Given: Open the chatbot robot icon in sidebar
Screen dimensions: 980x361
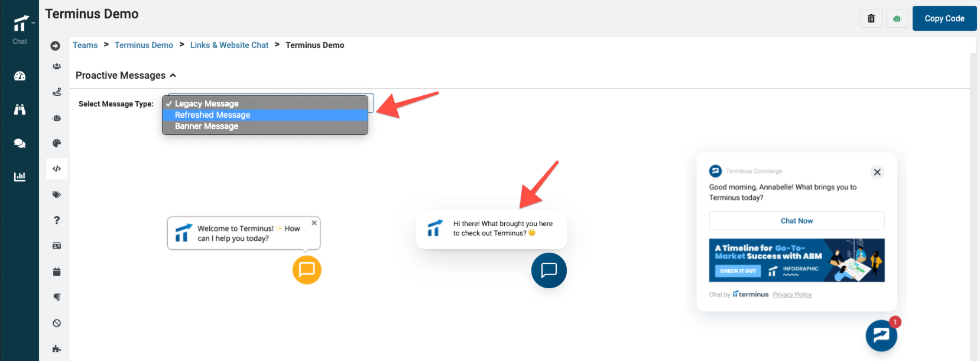Looking at the screenshot, I should (x=57, y=118).
